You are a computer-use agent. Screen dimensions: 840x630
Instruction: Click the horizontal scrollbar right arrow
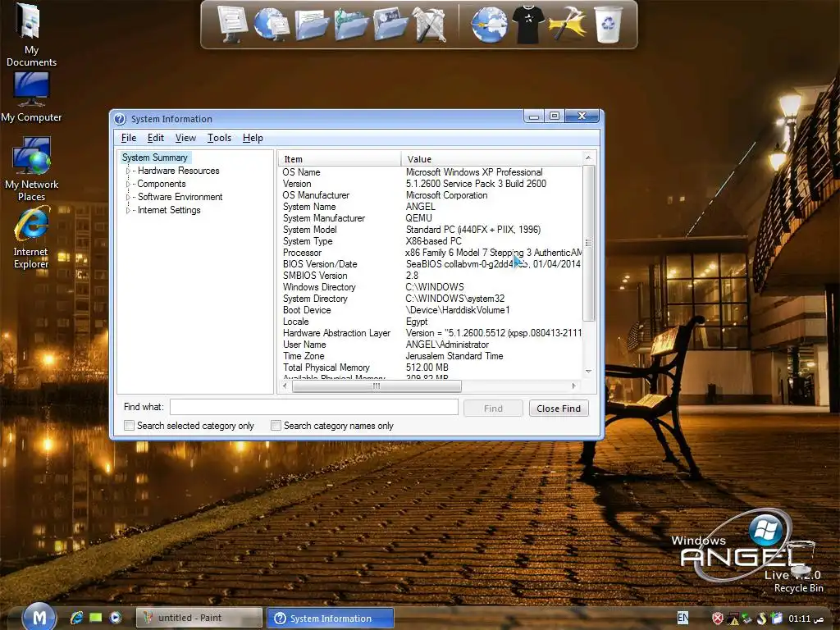tap(573, 386)
